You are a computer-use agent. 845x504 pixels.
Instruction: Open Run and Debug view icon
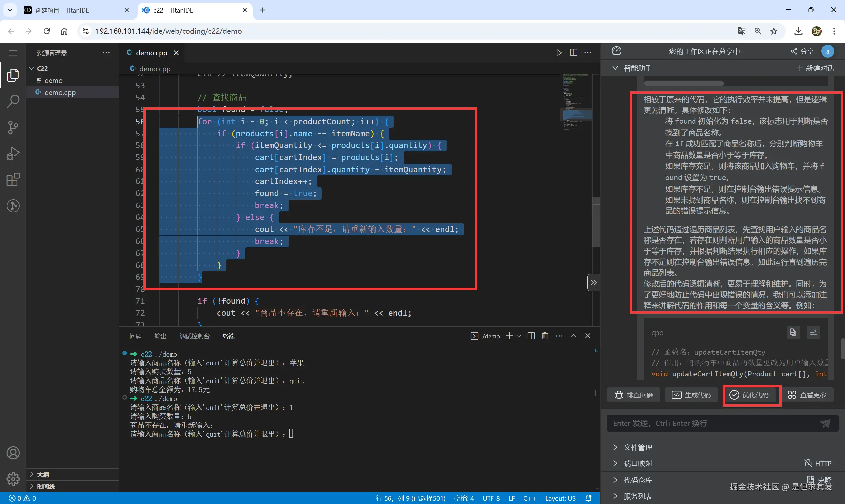[13, 153]
